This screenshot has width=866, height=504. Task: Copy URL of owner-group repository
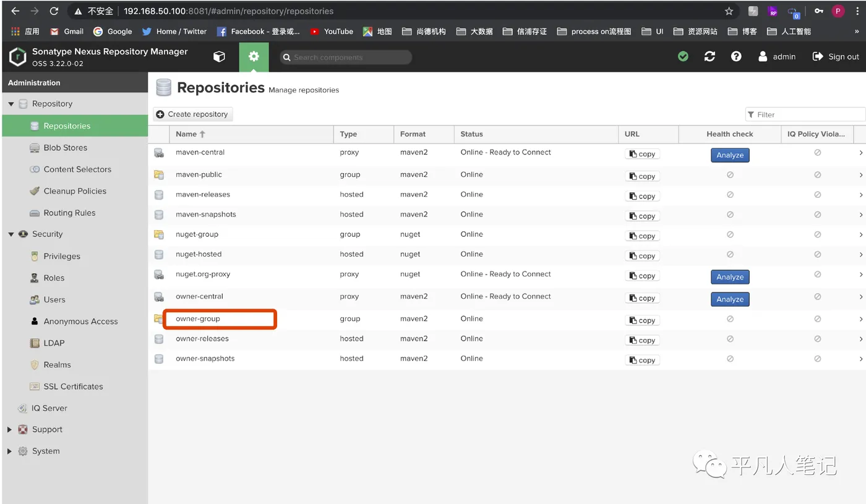tap(642, 320)
